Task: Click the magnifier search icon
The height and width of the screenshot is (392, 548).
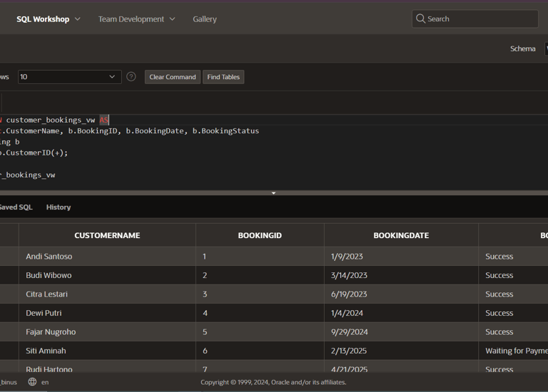Action: pyautogui.click(x=420, y=19)
